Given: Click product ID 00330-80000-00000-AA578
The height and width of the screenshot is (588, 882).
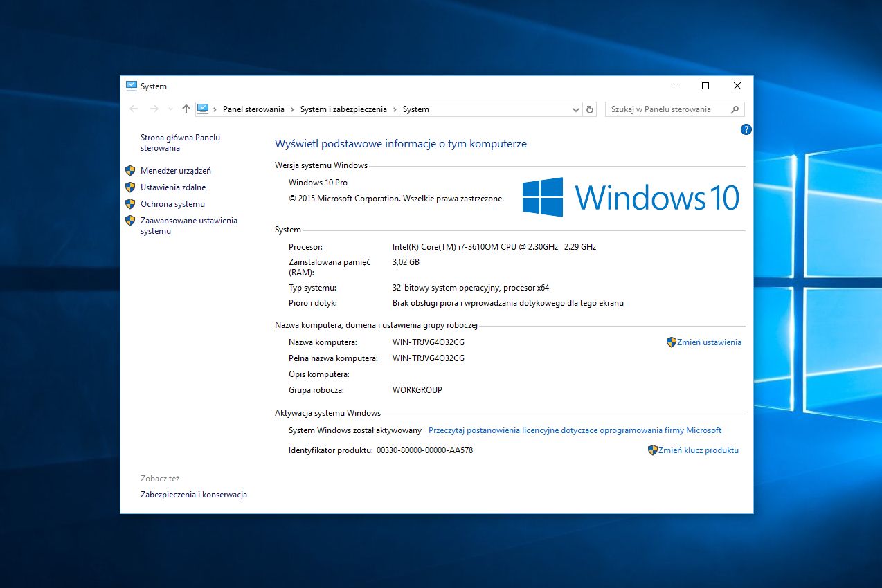Looking at the screenshot, I should point(425,450).
